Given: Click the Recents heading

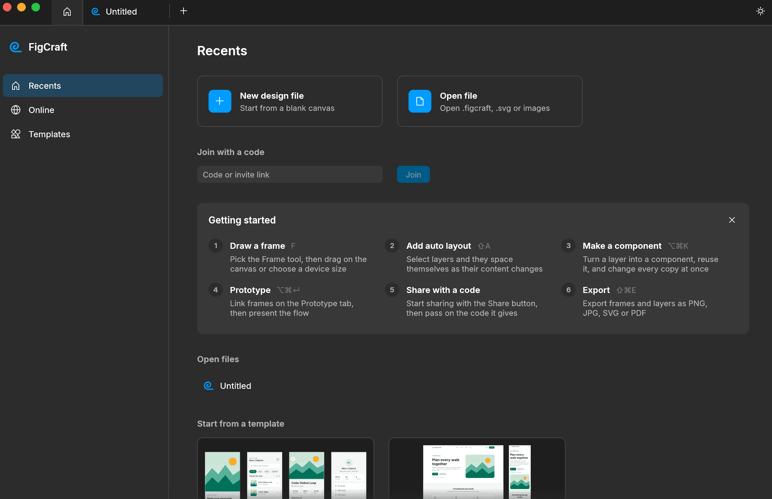Looking at the screenshot, I should tap(222, 51).
